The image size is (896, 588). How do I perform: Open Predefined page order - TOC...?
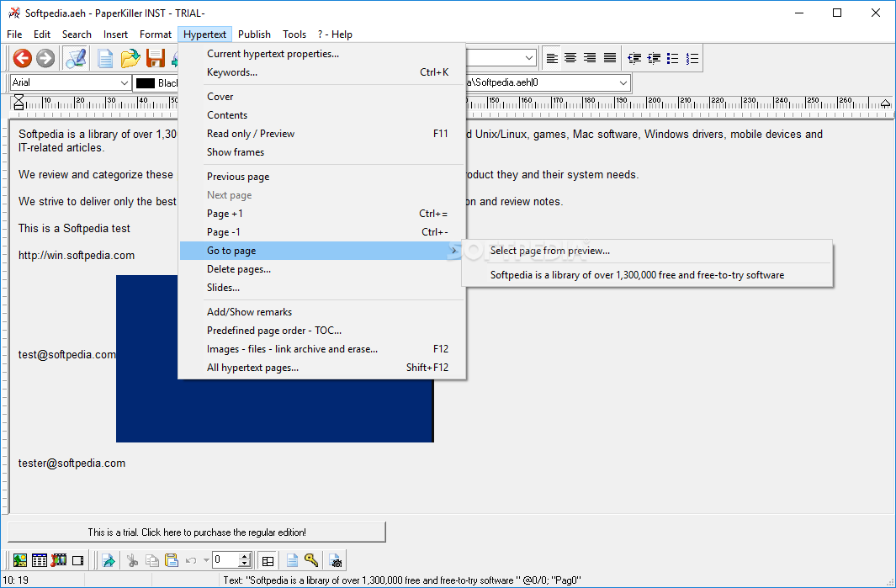pos(322,331)
